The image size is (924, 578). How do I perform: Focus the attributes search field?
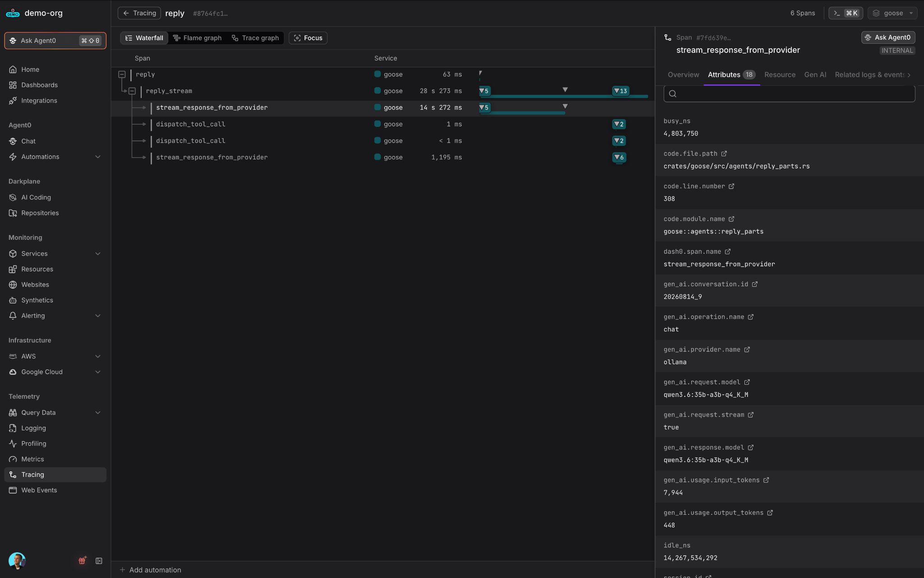click(789, 94)
